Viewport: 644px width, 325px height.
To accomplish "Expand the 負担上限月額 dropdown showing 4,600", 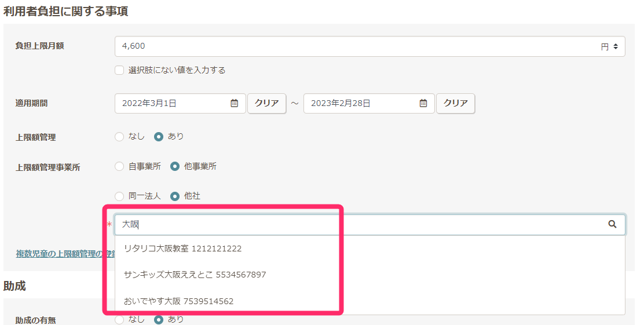I will pyautogui.click(x=369, y=46).
